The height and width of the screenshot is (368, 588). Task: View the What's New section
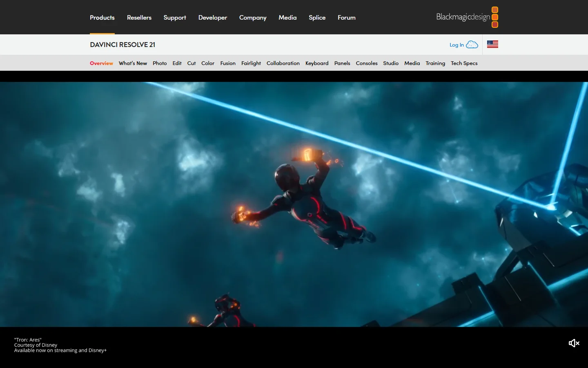click(x=133, y=63)
